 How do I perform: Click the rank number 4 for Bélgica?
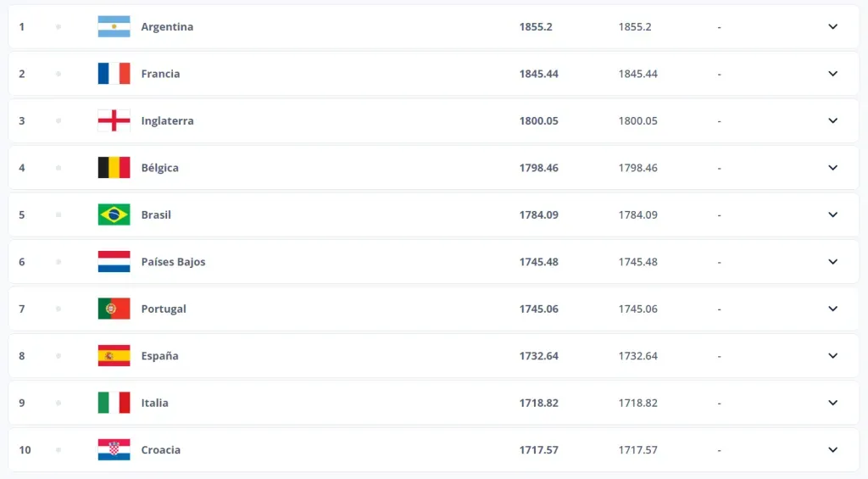pyautogui.click(x=22, y=168)
